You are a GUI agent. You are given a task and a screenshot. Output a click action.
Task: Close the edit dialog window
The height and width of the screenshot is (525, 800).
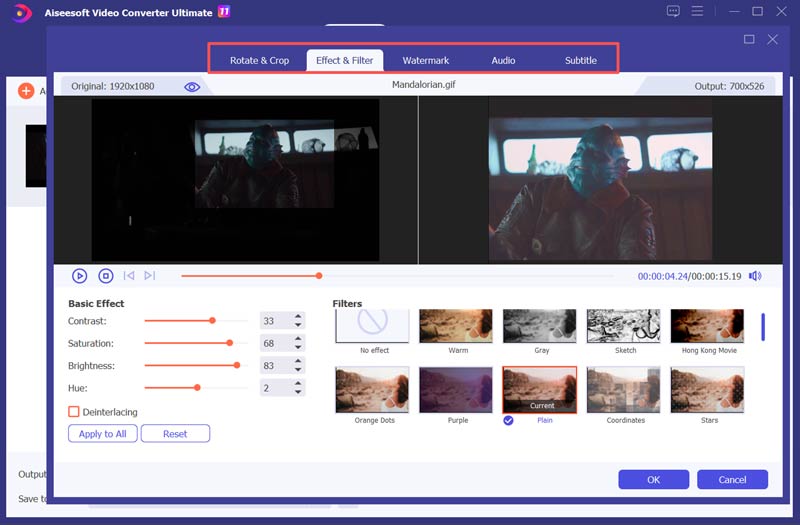772,39
